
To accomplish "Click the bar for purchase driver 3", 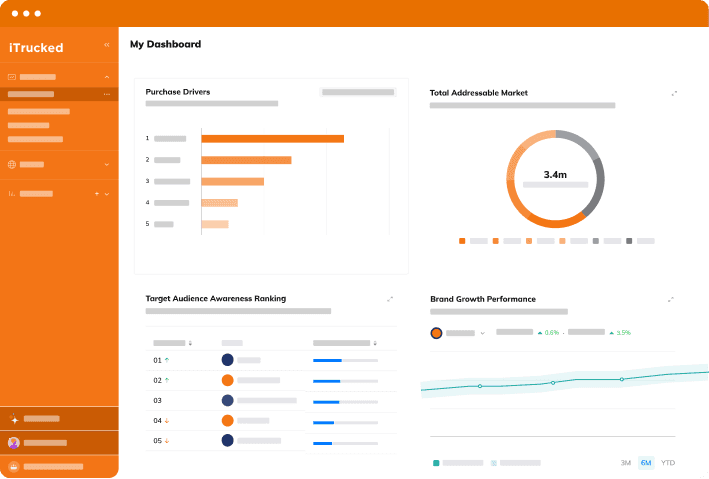I will tap(233, 181).
